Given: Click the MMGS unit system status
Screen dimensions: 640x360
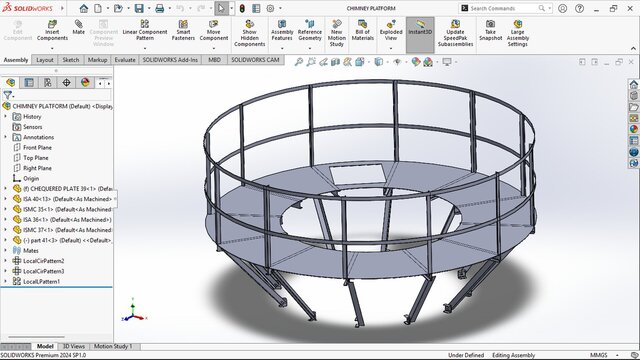Looking at the screenshot, I should (x=598, y=355).
